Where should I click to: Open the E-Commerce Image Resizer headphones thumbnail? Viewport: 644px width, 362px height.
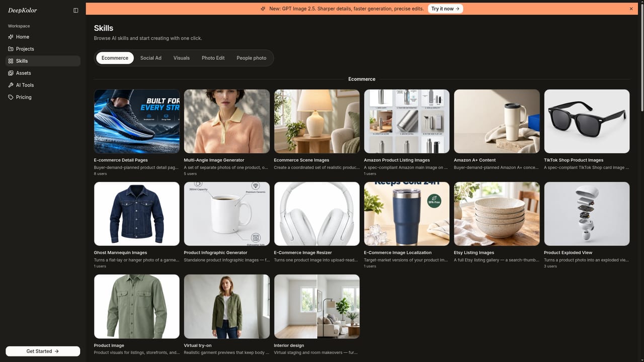(317, 214)
